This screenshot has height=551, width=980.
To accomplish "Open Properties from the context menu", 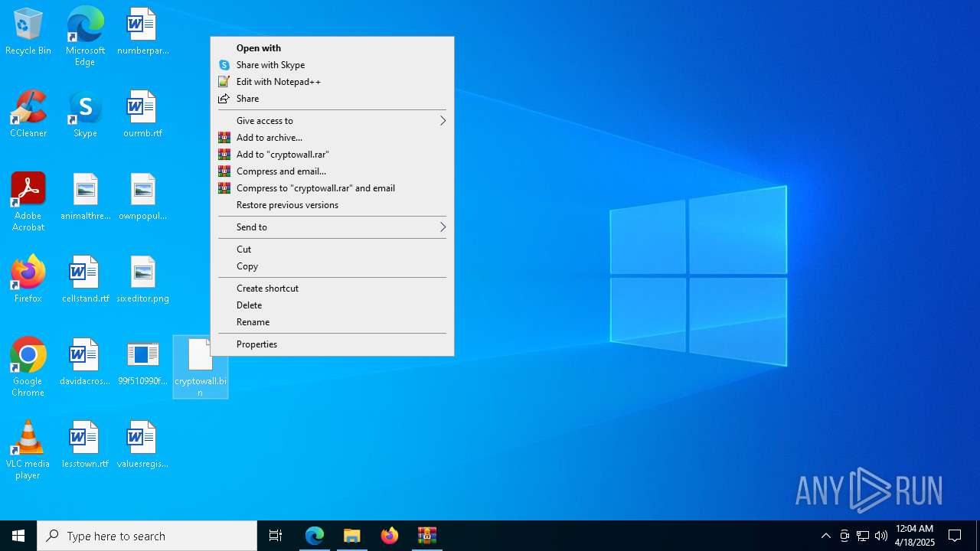I will coord(332,344).
